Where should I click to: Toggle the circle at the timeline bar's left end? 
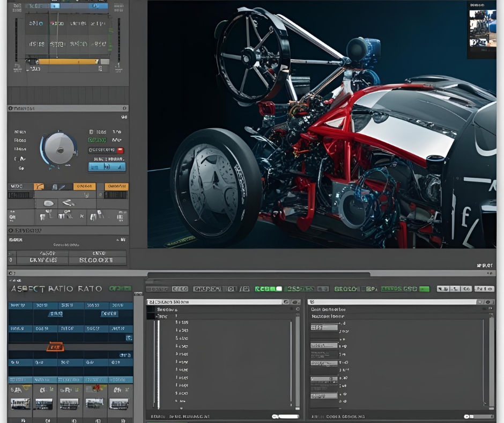(11, 273)
